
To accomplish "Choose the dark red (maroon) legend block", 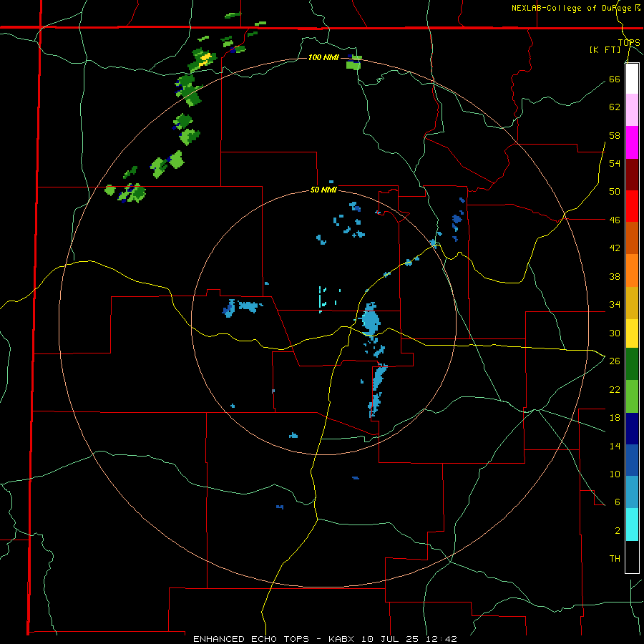I will (x=632, y=175).
